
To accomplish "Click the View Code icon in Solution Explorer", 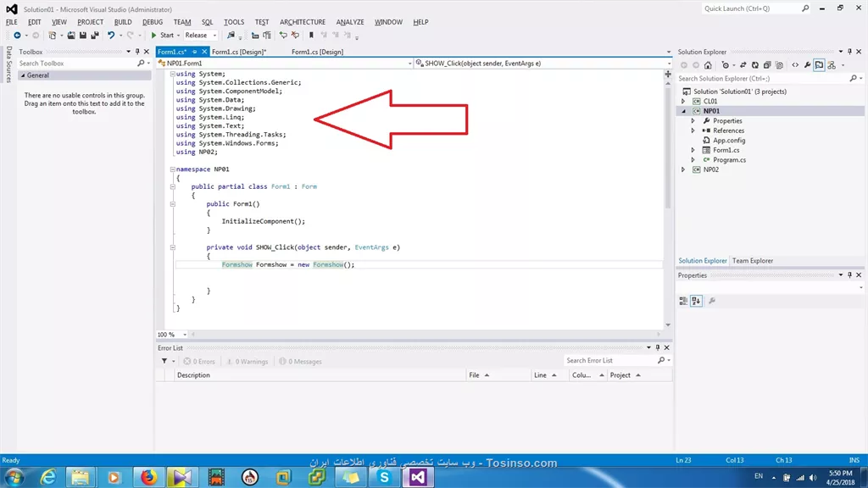I will click(x=795, y=65).
